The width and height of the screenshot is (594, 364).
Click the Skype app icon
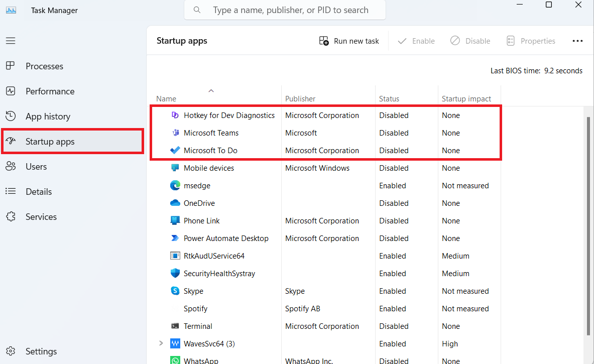[175, 291]
